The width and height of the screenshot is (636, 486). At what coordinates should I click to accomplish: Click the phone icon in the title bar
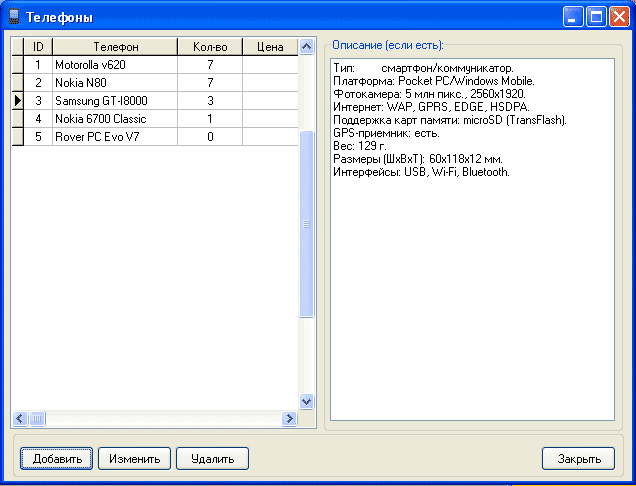click(14, 17)
